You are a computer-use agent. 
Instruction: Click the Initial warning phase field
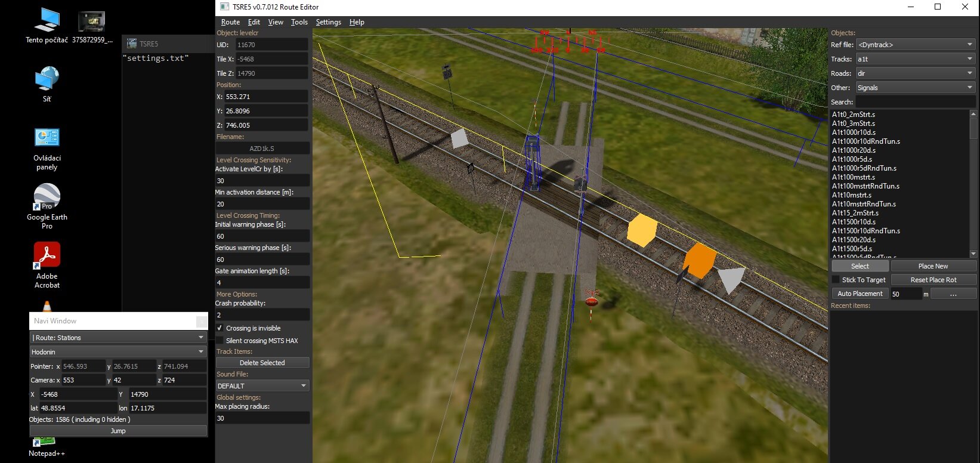(x=262, y=236)
